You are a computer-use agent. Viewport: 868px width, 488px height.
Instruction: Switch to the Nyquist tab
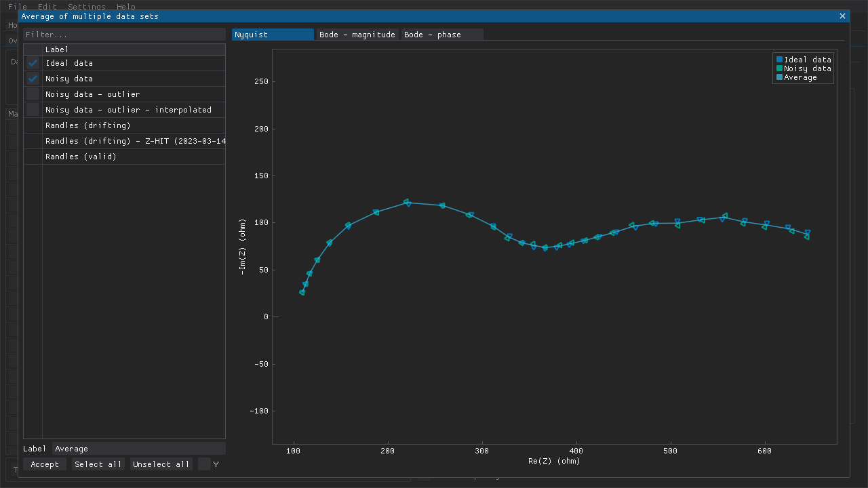tap(273, 35)
